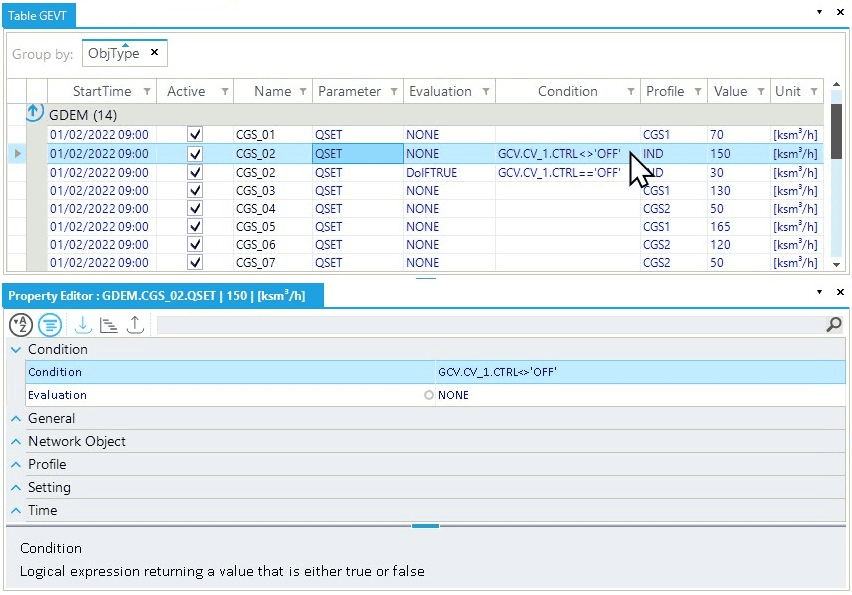Click the hierarchy list icon in Property Editor

[109, 325]
